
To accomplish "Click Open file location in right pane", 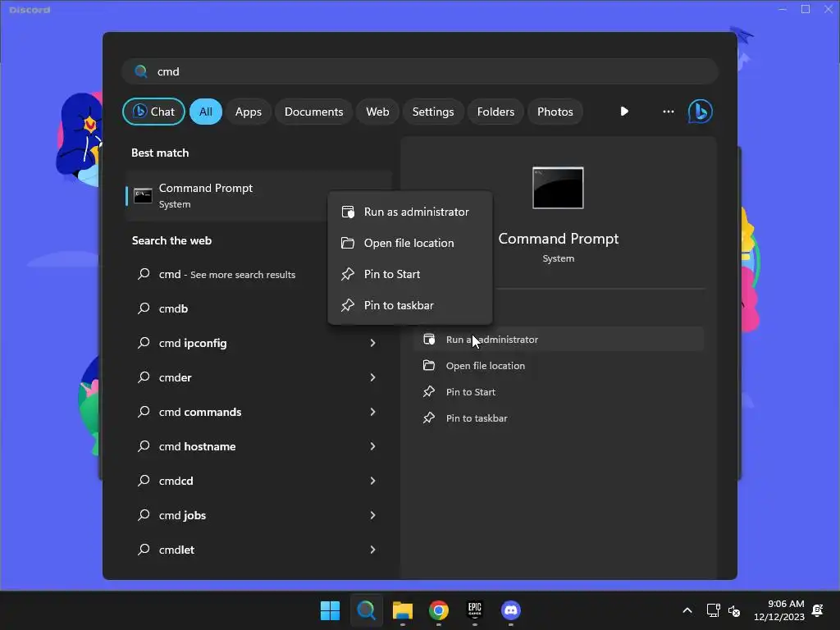I will point(558,365).
